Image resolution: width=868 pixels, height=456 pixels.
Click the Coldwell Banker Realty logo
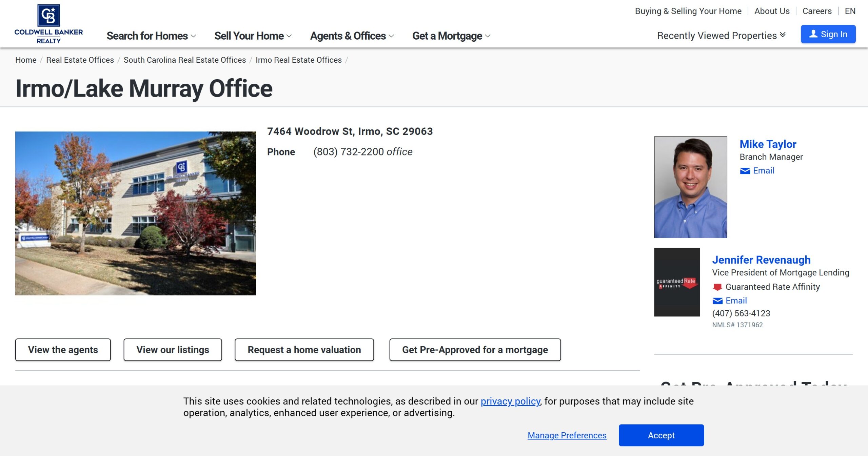tap(48, 24)
